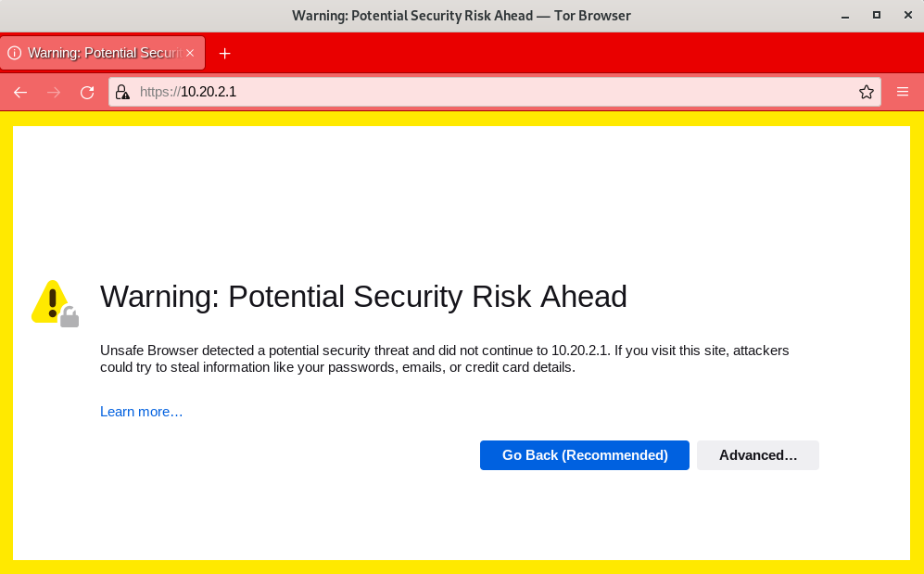Open the hamburger application menu

click(x=903, y=92)
